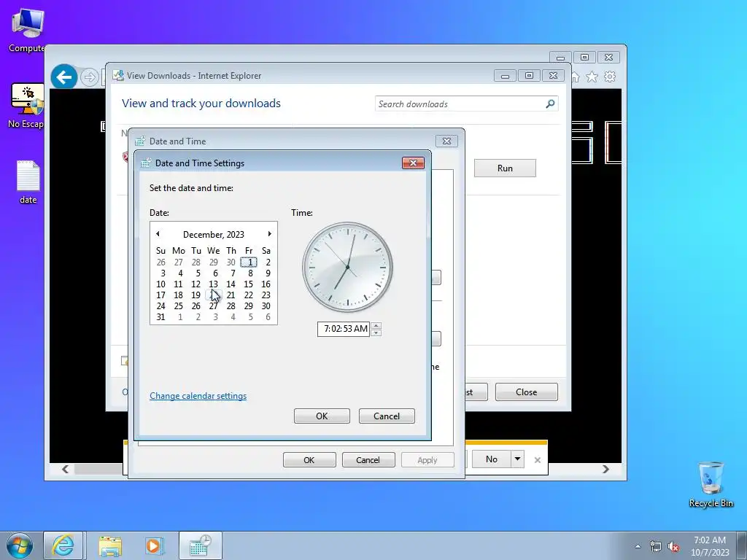Click Cancel in the Date and Time window
Image resolution: width=747 pixels, height=560 pixels.
point(368,460)
